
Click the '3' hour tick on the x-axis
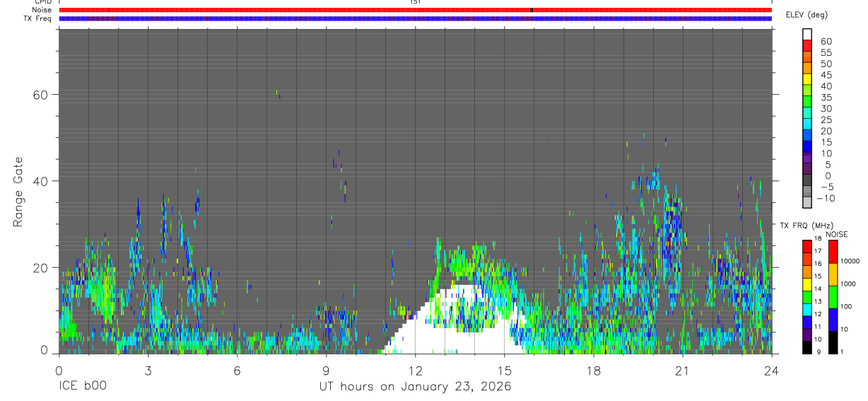tap(148, 370)
